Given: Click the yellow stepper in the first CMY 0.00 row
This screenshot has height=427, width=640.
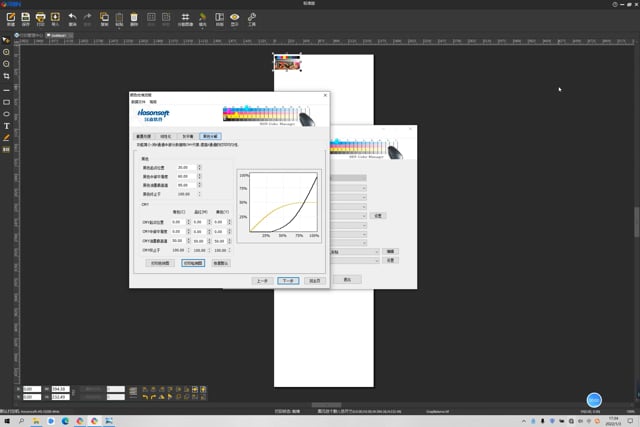Looking at the screenshot, I should coord(229,222).
